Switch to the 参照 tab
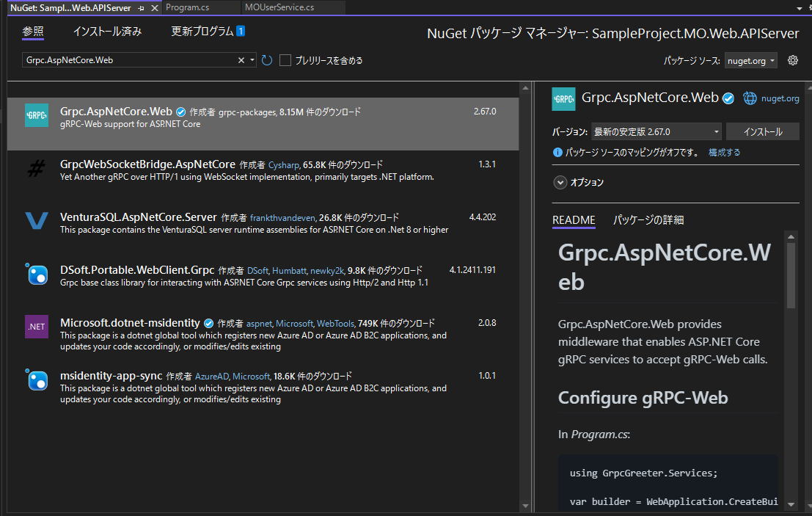Viewport: 812px width, 516px height. 33,31
